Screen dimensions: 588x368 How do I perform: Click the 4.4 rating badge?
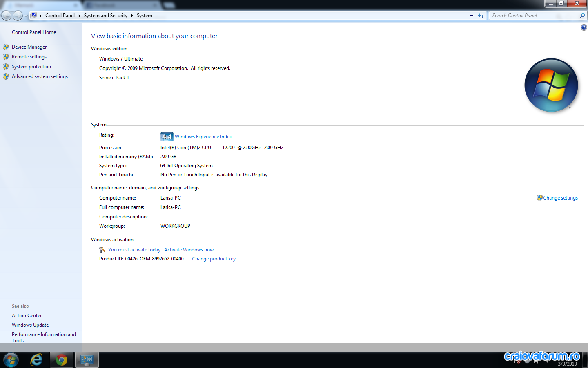tap(167, 137)
